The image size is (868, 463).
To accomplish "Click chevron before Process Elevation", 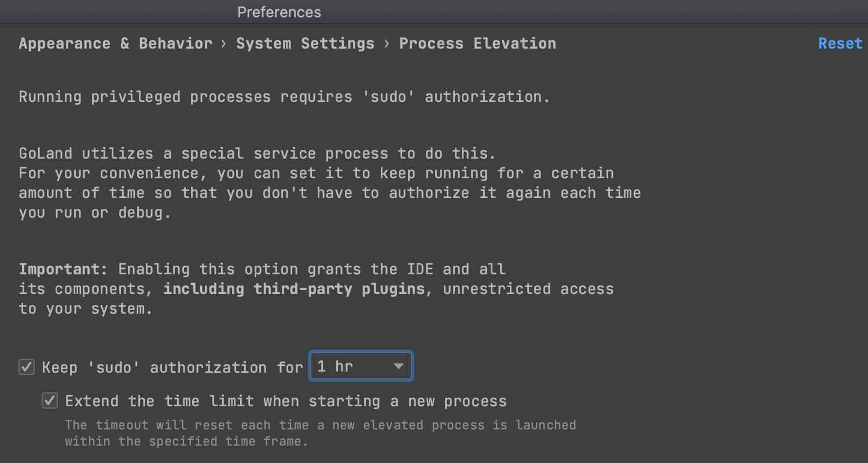I will coord(387,44).
